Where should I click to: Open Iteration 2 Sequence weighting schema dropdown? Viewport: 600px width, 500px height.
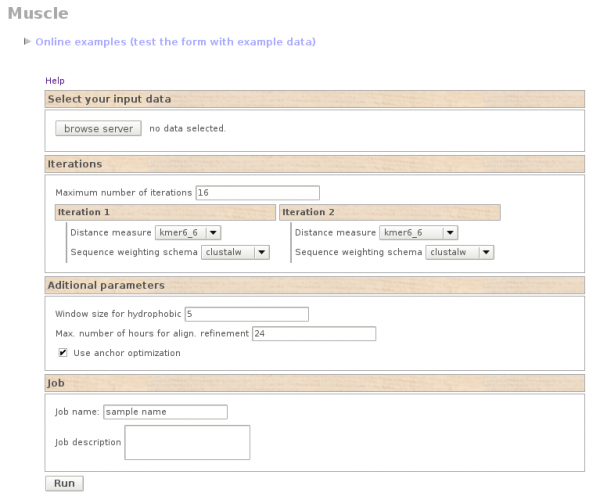[x=460, y=252]
